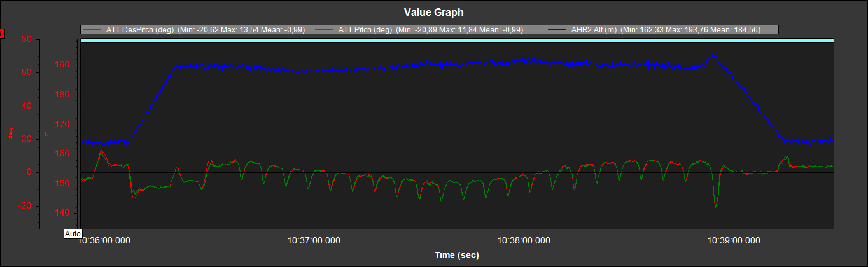Image resolution: width=868 pixels, height=267 pixels.
Task: Click the -20 degree axis label
Action: [x=25, y=205]
